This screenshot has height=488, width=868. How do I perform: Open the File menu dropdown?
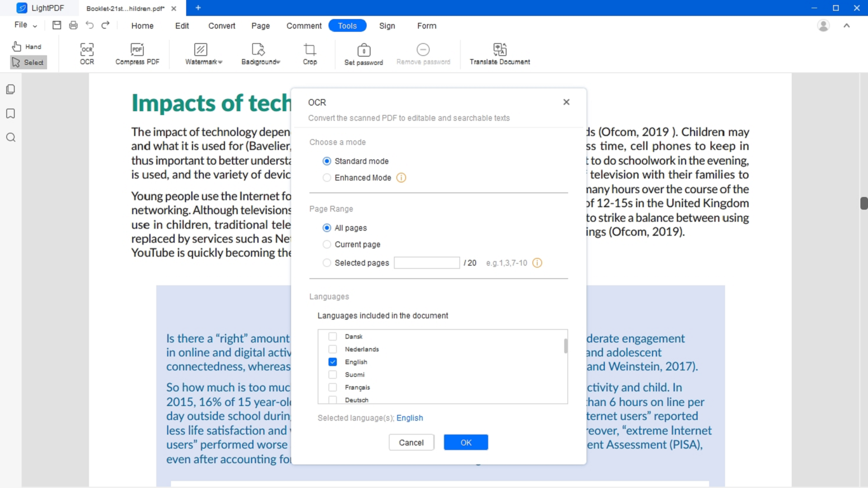pyautogui.click(x=25, y=25)
